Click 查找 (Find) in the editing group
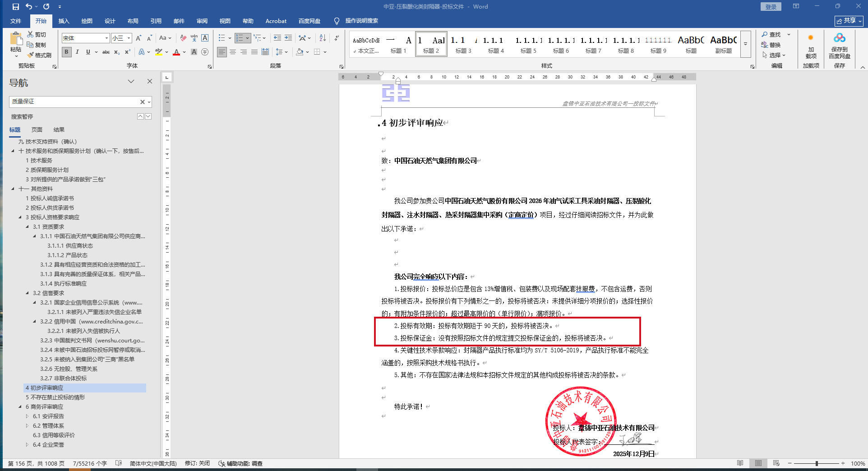Screen dimensions: 868x471 [771, 35]
